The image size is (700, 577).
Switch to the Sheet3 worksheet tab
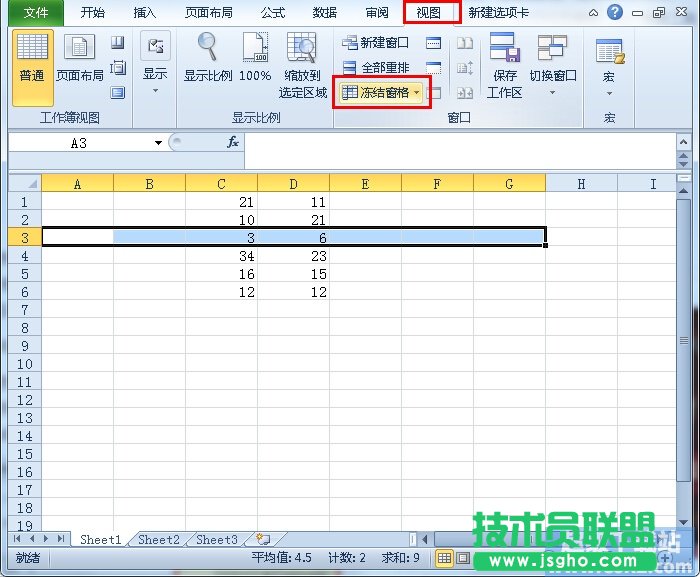(x=217, y=539)
